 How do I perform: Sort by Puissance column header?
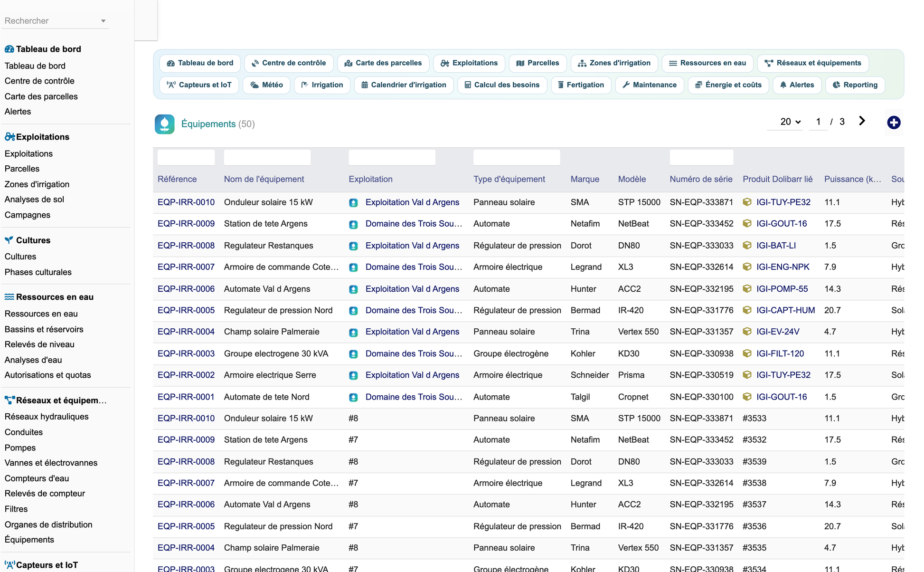point(853,179)
